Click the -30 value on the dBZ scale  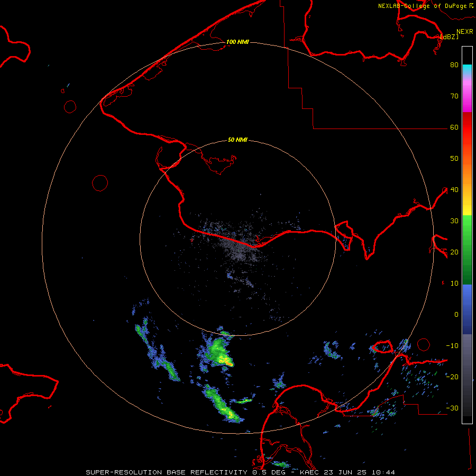[x=452, y=408]
